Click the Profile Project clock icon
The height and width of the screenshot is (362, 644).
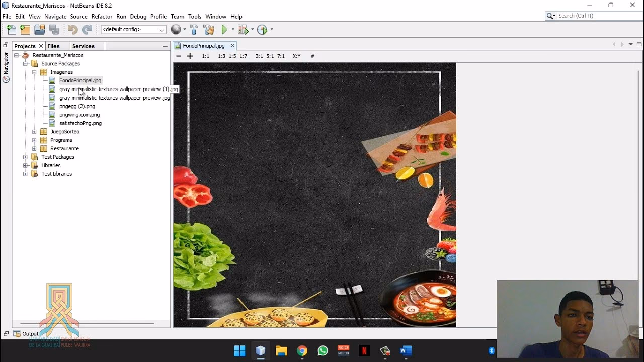tap(262, 30)
